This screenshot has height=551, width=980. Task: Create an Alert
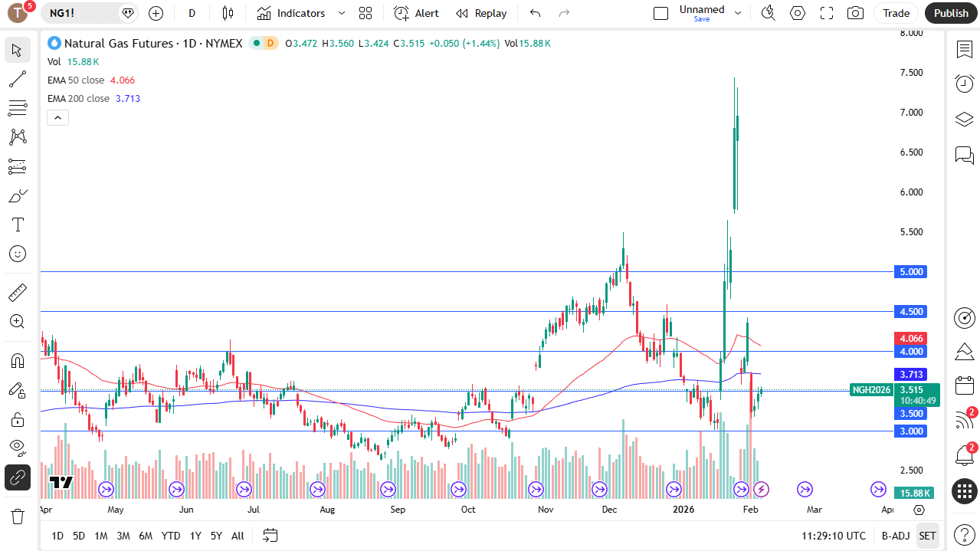coord(417,13)
